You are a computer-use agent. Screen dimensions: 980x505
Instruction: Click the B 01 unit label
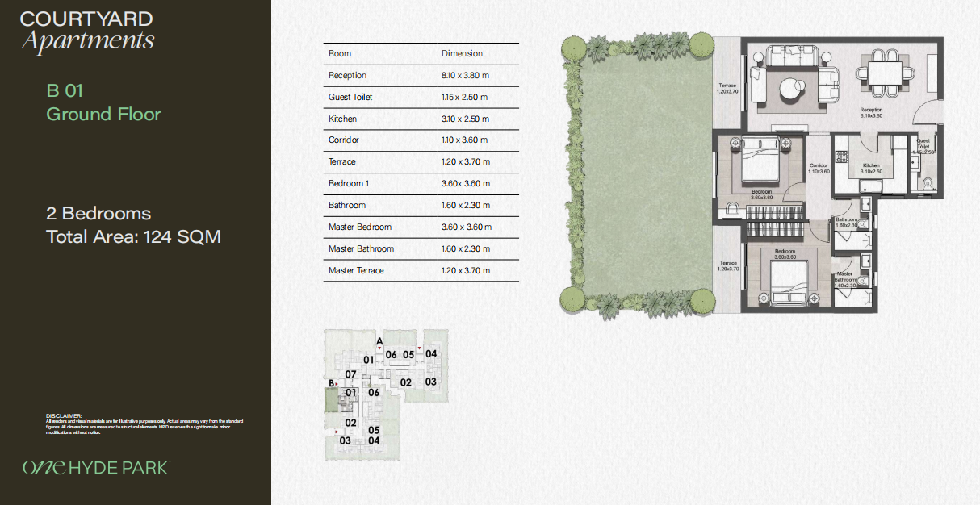coord(65,90)
